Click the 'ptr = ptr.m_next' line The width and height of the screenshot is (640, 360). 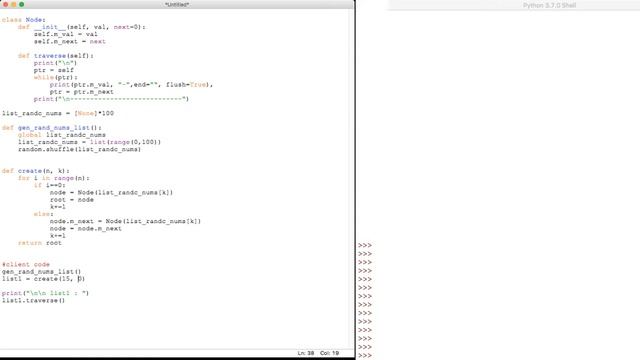[82, 92]
